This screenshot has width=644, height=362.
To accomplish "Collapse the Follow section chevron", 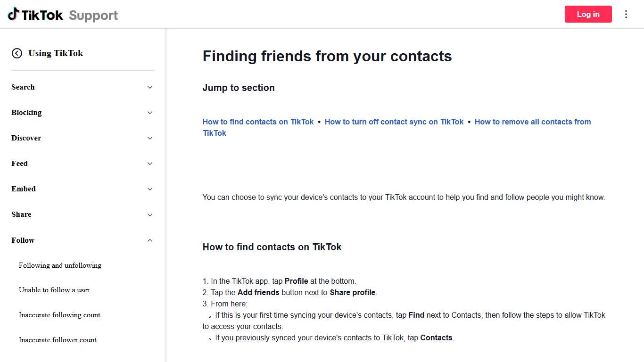I will click(x=150, y=240).
